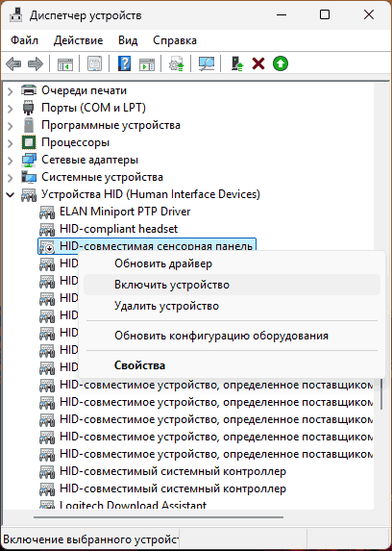
Task: Click the horizontal scrollbar at bottom
Action: pos(159,517)
